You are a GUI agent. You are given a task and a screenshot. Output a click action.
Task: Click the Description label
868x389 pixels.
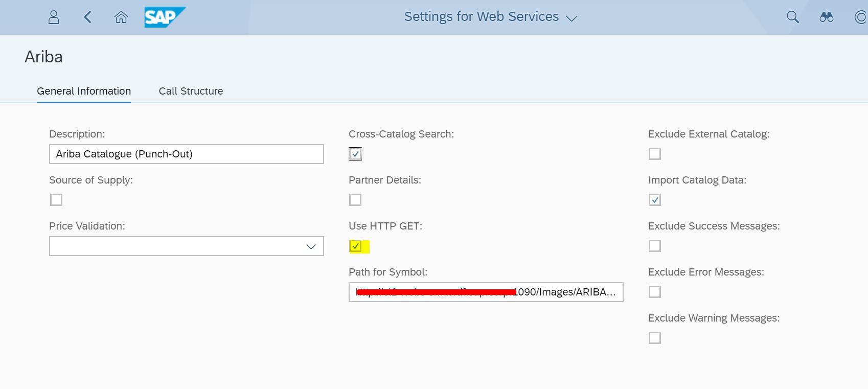point(77,134)
